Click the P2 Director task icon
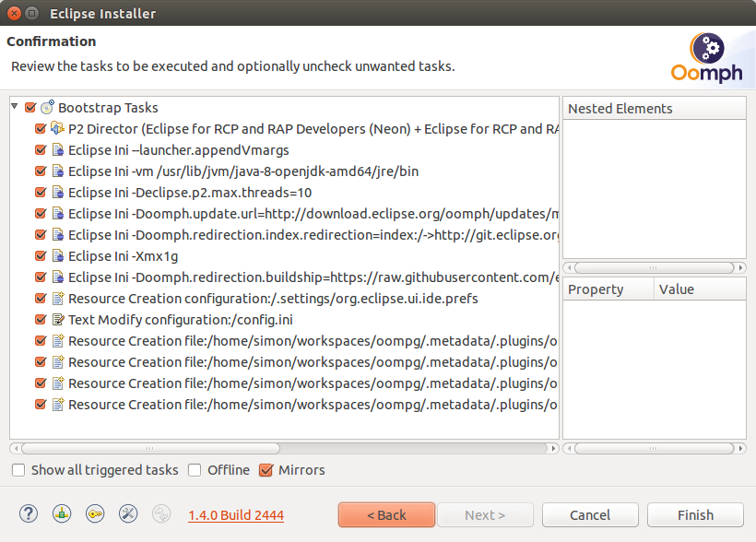The image size is (756, 542). [x=57, y=129]
